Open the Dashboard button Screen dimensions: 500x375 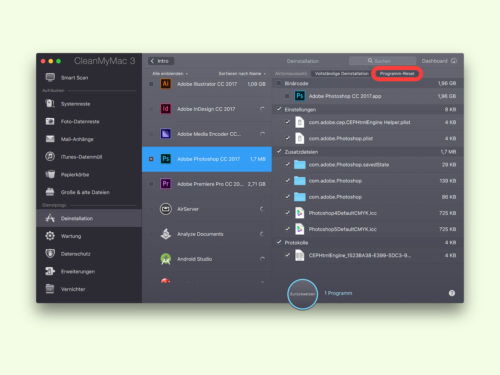439,61
